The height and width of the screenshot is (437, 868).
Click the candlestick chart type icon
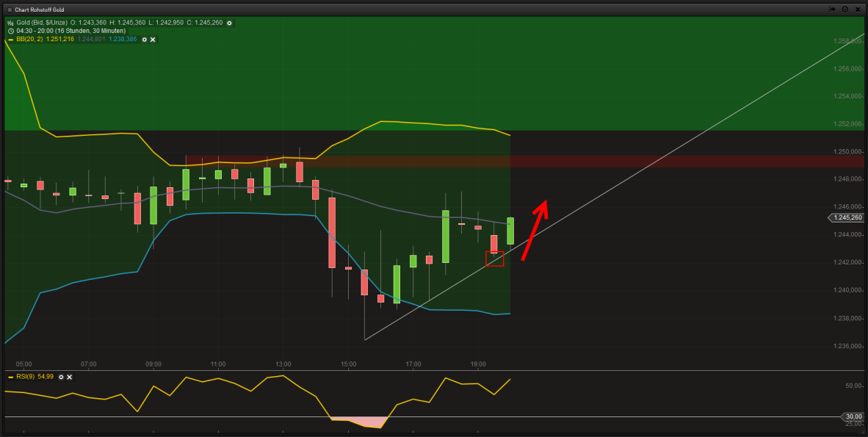click(10, 23)
